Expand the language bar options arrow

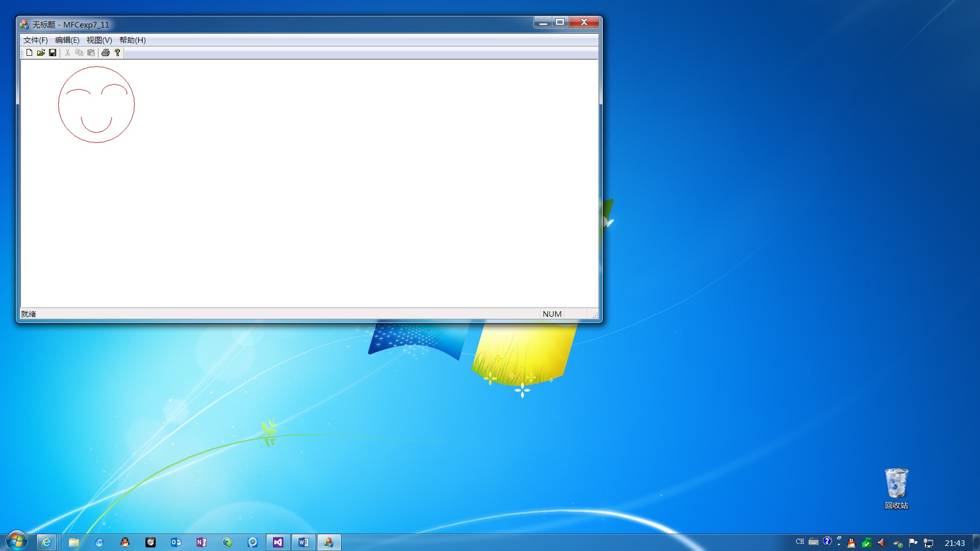pos(839,544)
